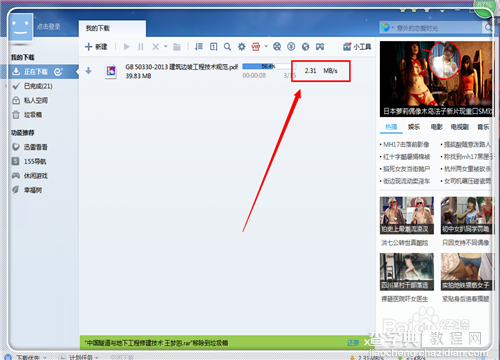Start the task with the play icon
This screenshot has width=500, height=360.
point(126,47)
